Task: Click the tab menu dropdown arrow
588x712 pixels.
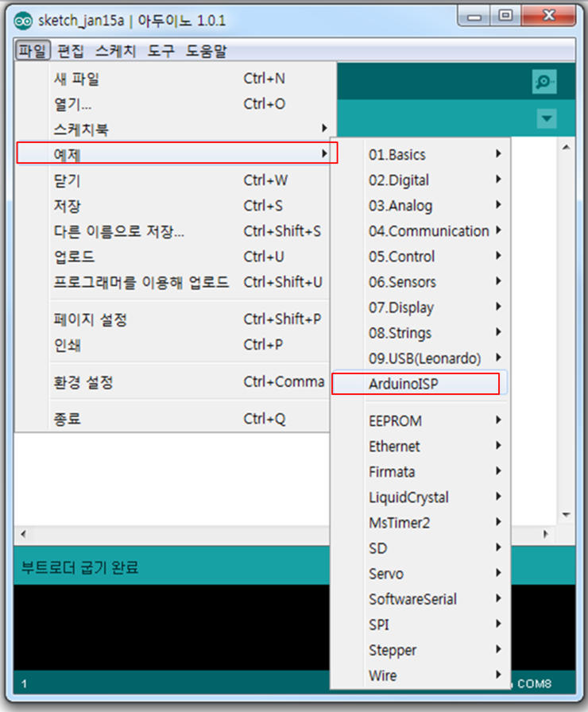Action: (546, 119)
